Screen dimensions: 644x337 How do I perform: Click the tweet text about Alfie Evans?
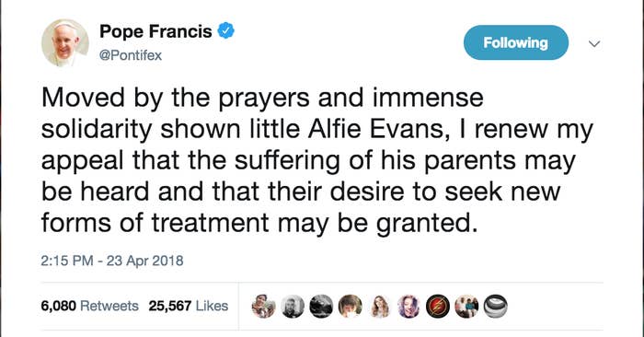(x=317, y=161)
